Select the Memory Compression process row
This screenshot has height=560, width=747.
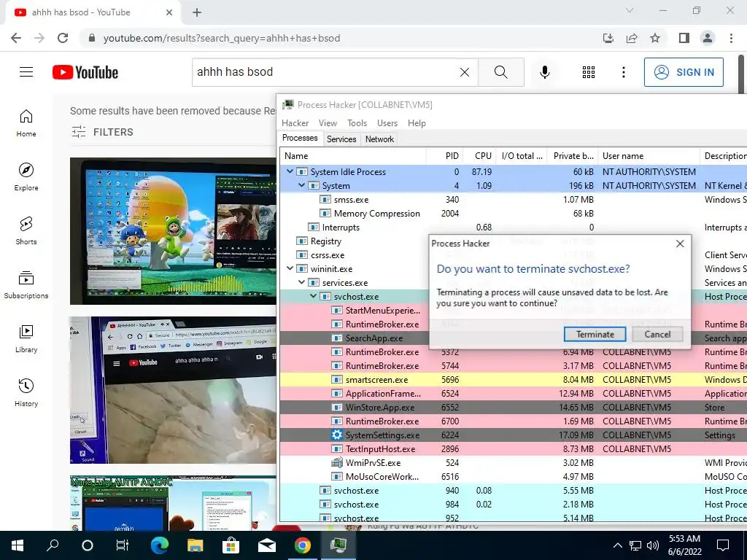coord(513,214)
